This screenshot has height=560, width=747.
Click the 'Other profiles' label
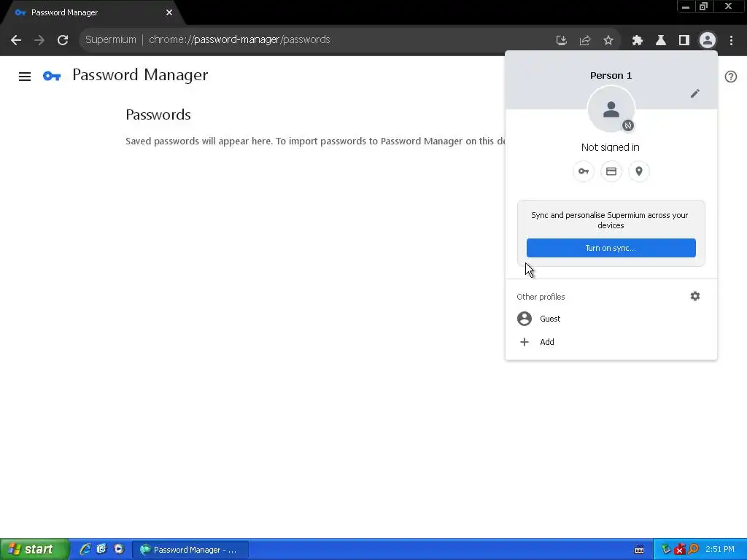click(541, 297)
